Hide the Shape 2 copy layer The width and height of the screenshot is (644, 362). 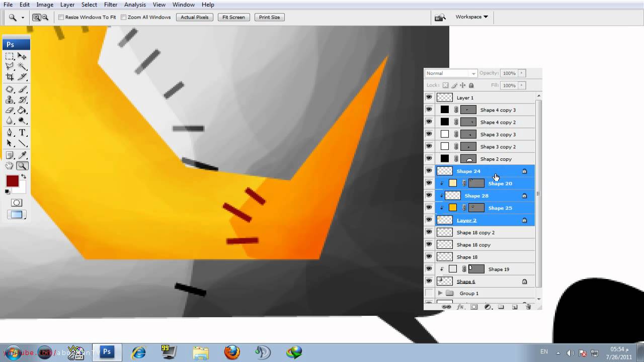coord(429,159)
